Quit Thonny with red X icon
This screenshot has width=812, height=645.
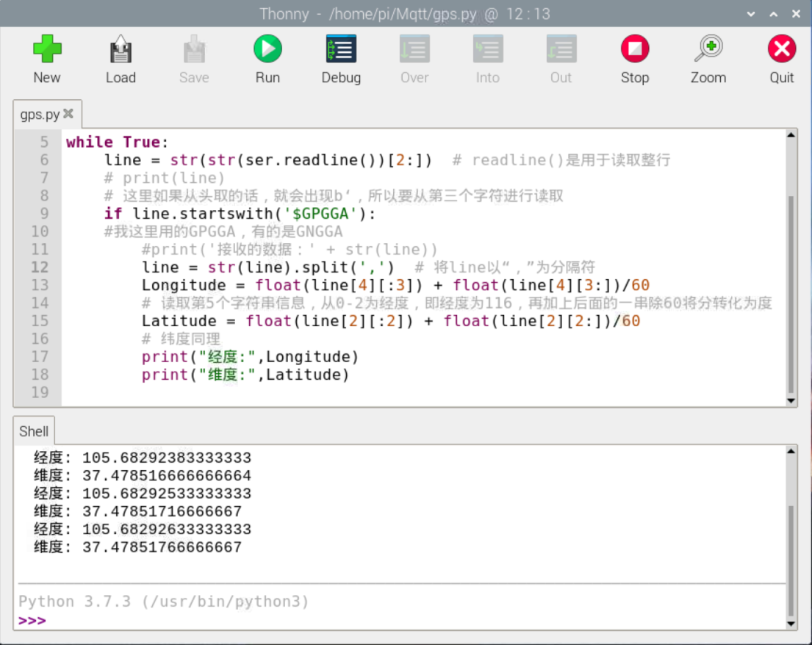[x=782, y=50]
